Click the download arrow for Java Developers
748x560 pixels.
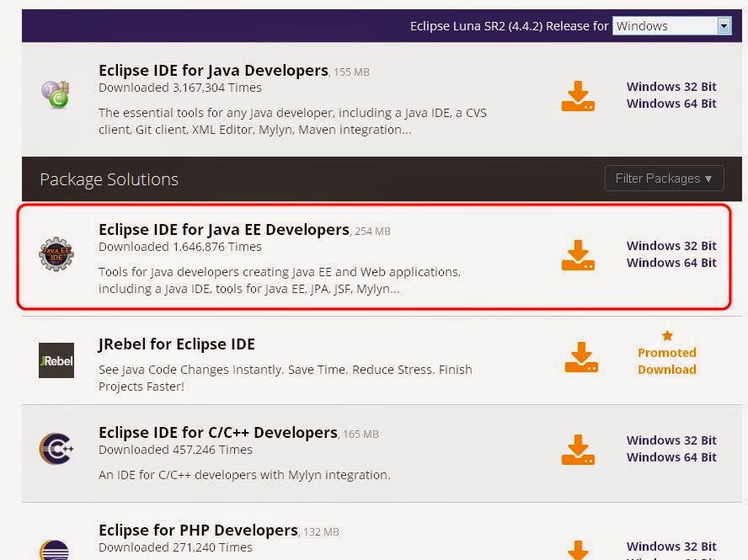(578, 95)
